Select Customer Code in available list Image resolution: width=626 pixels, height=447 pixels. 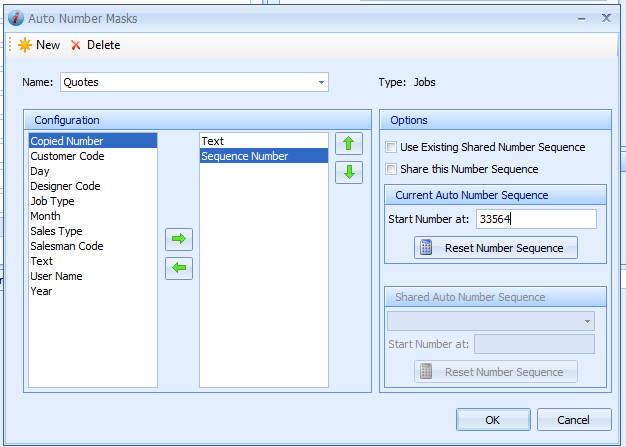[x=67, y=156]
